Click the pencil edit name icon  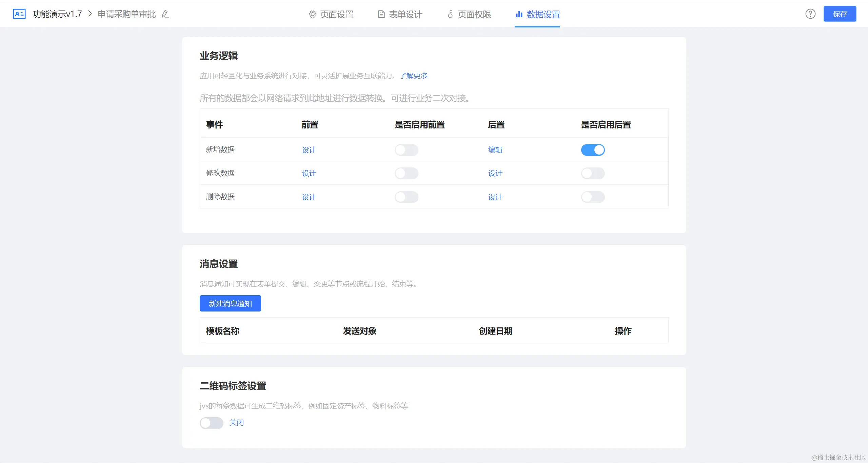point(165,14)
